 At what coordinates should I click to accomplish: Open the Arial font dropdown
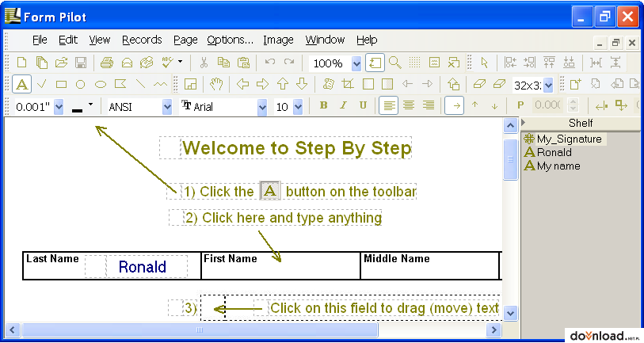[x=262, y=107]
